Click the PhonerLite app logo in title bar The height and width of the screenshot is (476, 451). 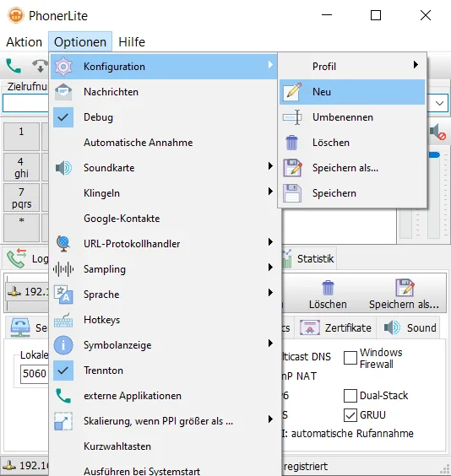16,15
